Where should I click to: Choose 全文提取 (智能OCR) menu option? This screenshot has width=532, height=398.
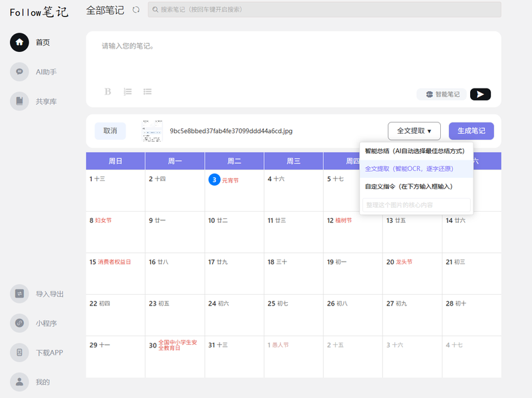(x=414, y=169)
